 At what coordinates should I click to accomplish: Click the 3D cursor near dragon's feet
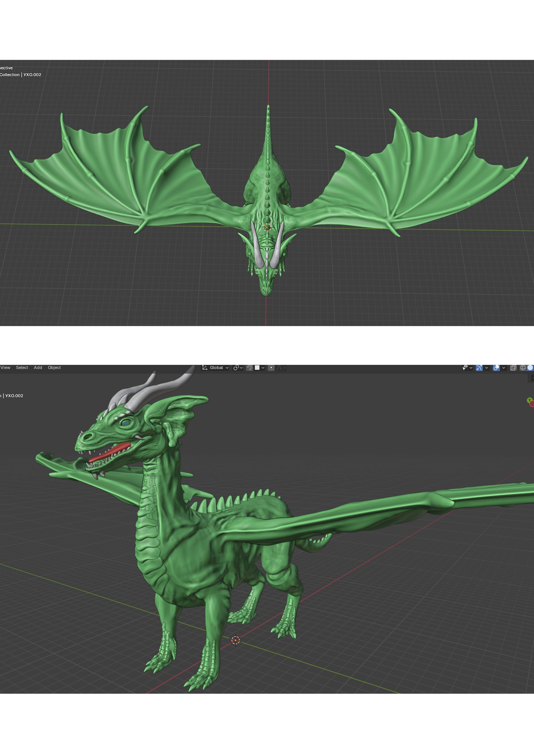(236, 640)
